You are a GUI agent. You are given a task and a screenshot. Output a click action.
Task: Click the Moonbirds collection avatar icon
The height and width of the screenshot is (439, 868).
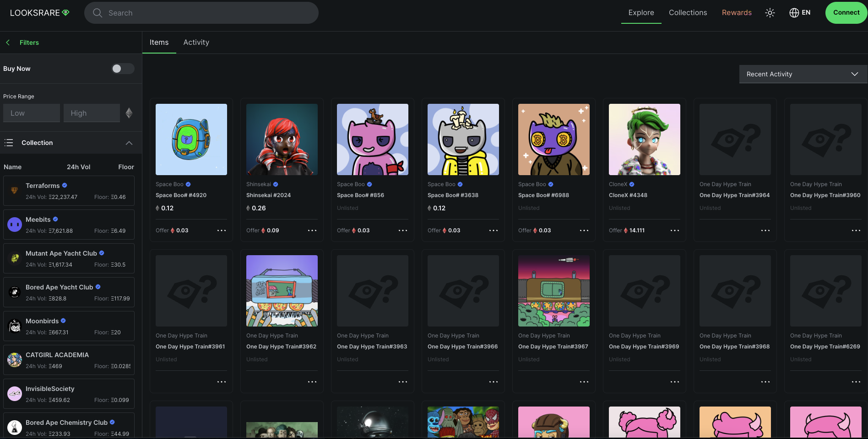15,326
